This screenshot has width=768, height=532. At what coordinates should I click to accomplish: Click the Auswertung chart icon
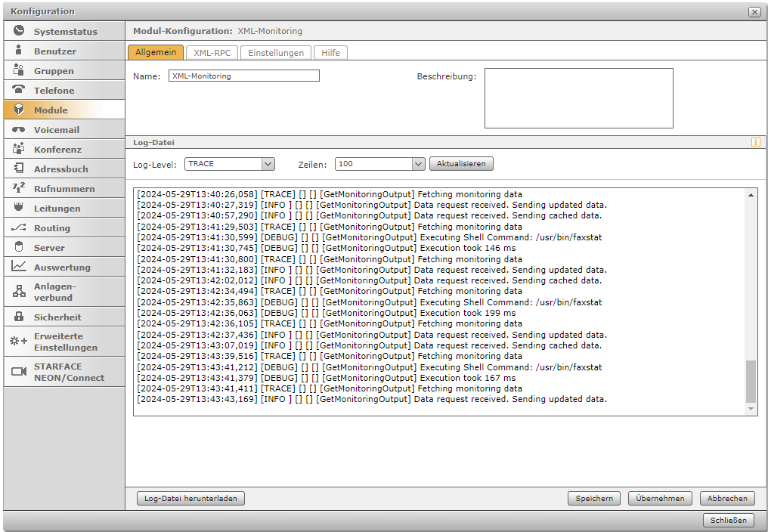click(x=19, y=267)
